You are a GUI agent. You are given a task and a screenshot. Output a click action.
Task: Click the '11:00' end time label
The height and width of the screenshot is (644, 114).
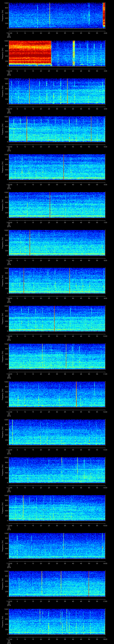click(105, 374)
